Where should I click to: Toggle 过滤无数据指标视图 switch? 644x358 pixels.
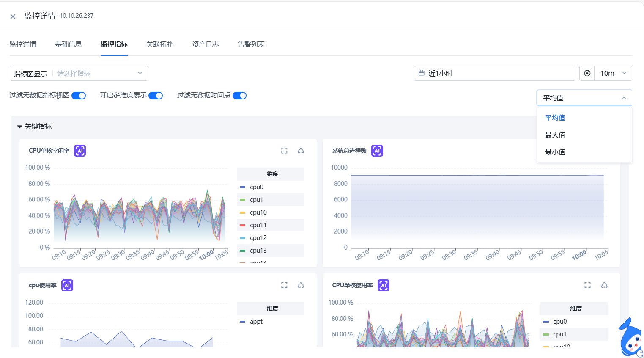(x=79, y=96)
